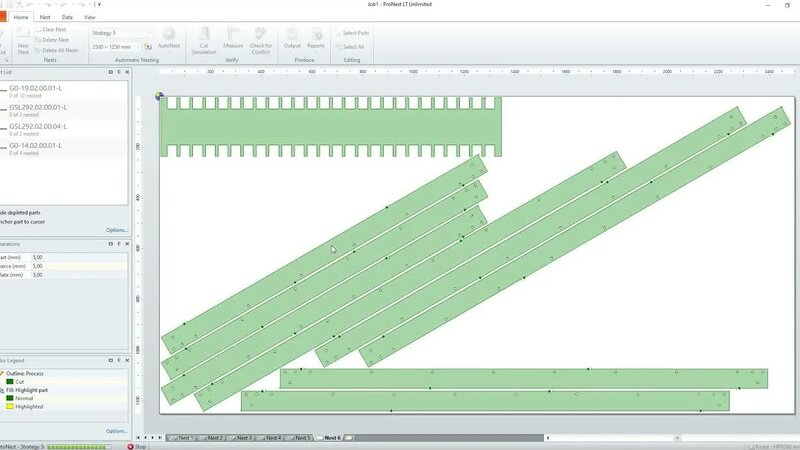Open the Reports button

(x=316, y=38)
